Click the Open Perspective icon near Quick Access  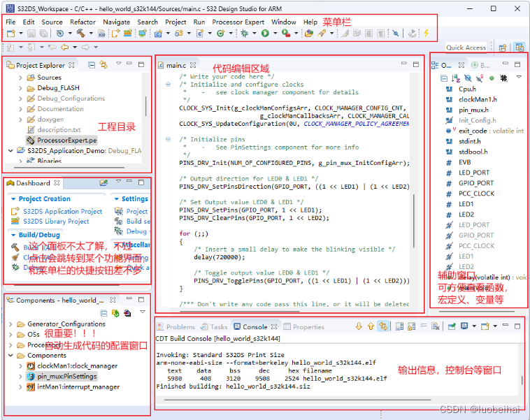(x=503, y=48)
